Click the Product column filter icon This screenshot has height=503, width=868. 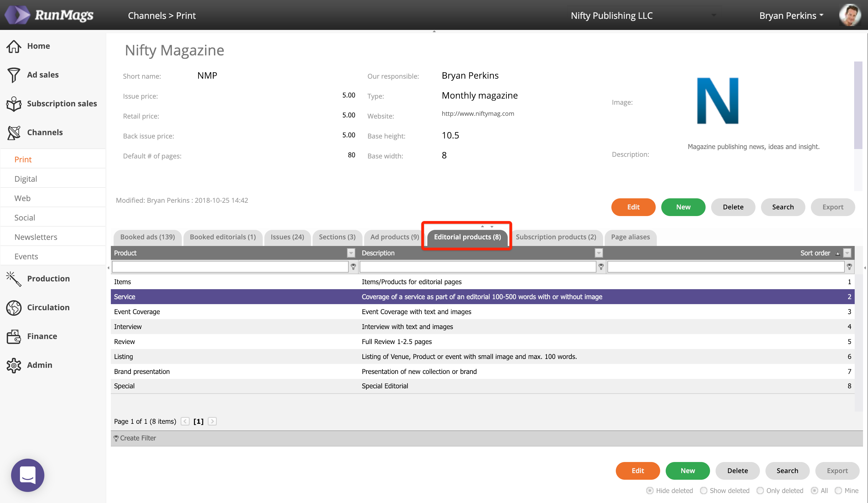[353, 267]
